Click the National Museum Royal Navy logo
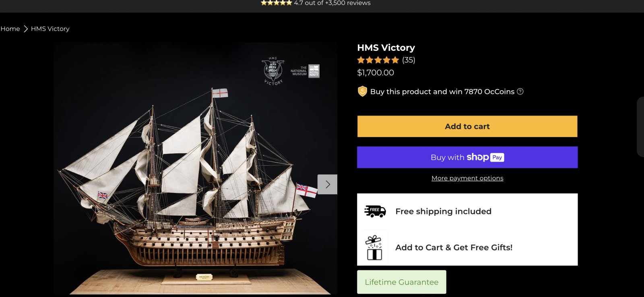 coord(305,71)
